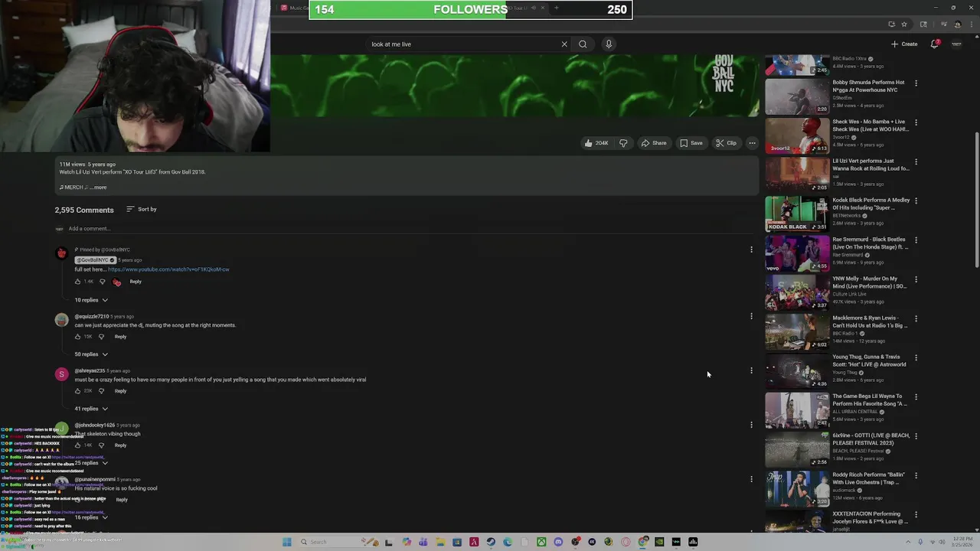Screen dimensions: 980x551
Task: Open options menu for @johndooley1626 comment
Action: coord(751,425)
